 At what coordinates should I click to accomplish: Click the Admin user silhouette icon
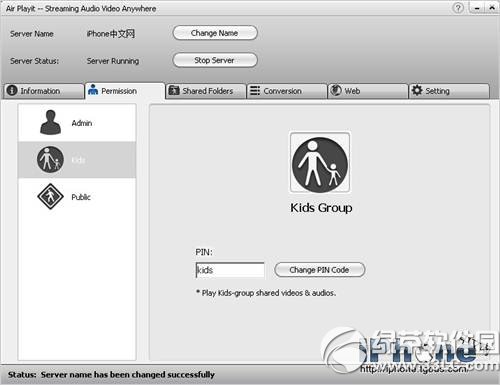[x=50, y=122]
